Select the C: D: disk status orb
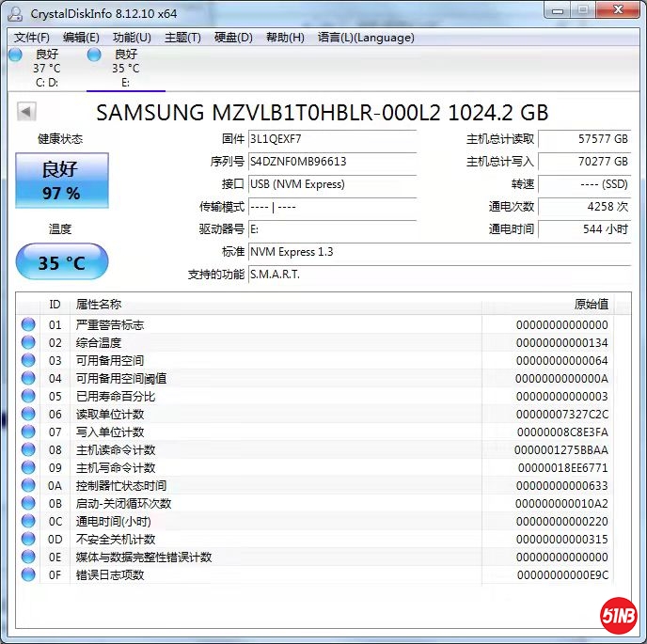Screen dimensions: 647x644 click(15, 55)
